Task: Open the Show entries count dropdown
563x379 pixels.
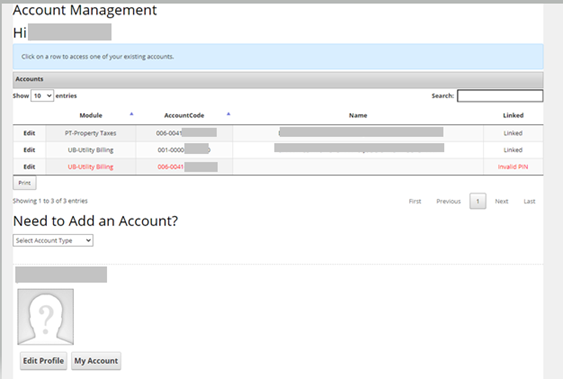Action: [x=42, y=96]
